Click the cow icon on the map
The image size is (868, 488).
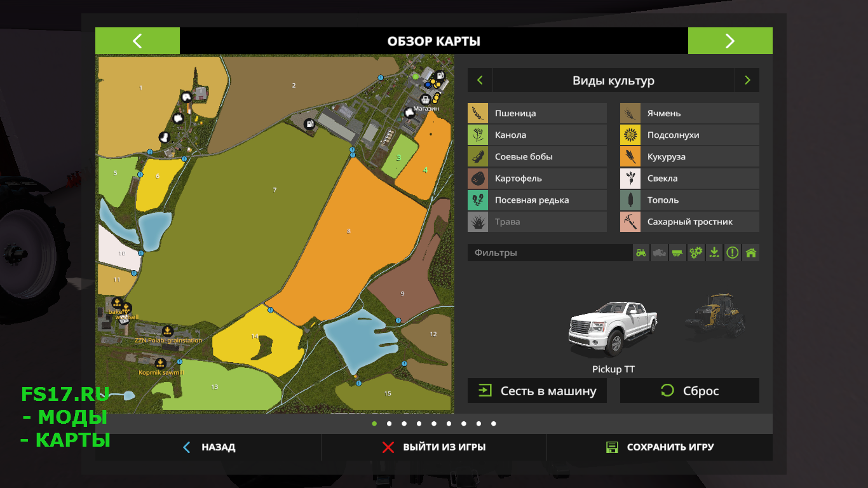(x=178, y=118)
